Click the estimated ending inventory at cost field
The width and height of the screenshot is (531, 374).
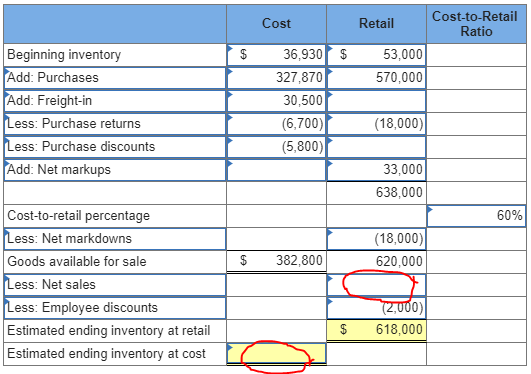(276, 354)
